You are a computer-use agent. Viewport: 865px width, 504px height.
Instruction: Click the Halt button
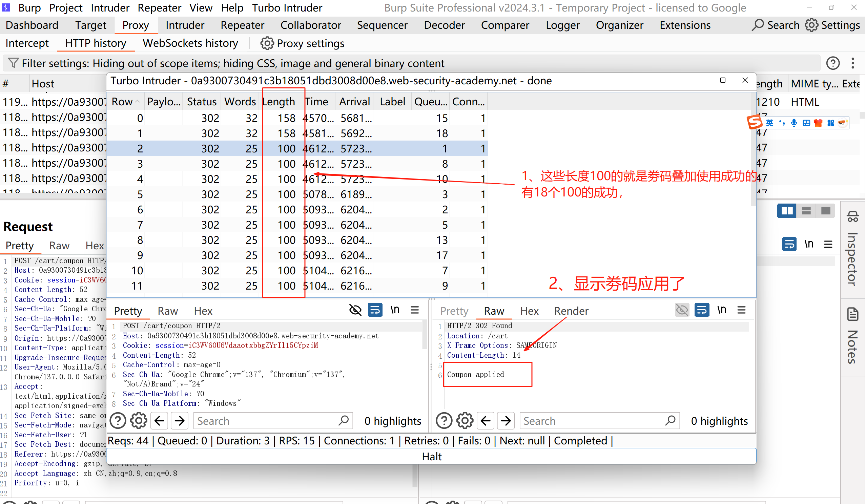[x=431, y=456]
